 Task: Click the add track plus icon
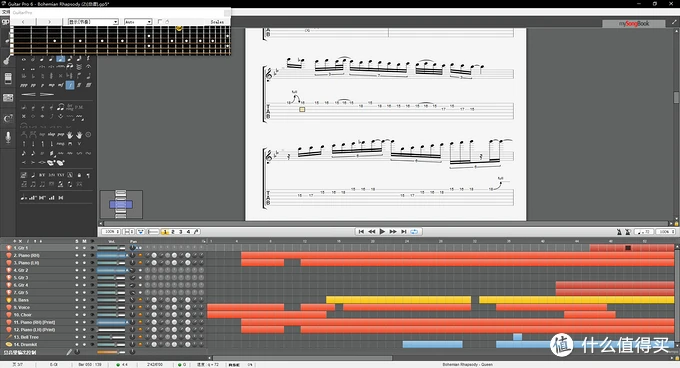pyautogui.click(x=15, y=241)
